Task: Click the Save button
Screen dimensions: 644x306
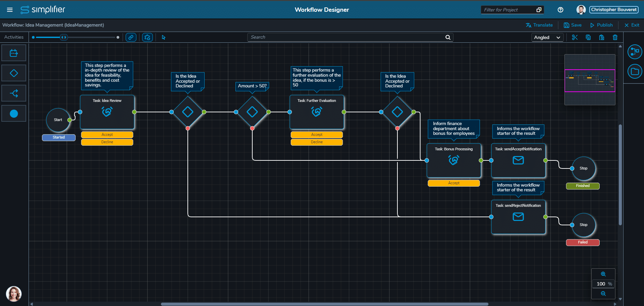Action: (x=572, y=25)
